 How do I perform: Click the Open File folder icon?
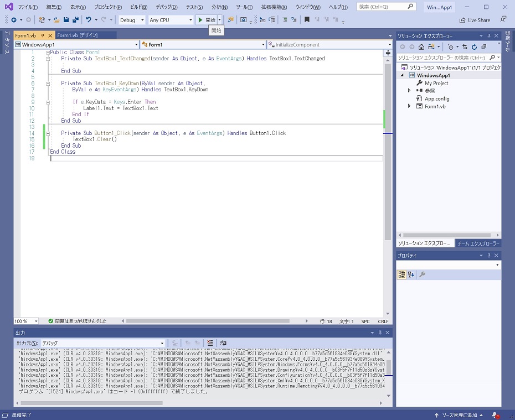(x=56, y=20)
